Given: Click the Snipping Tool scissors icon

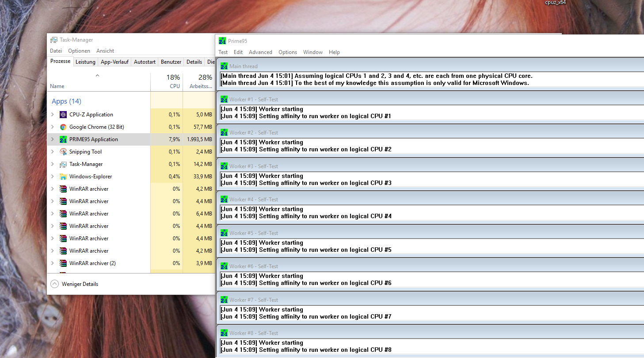Looking at the screenshot, I should [x=63, y=152].
